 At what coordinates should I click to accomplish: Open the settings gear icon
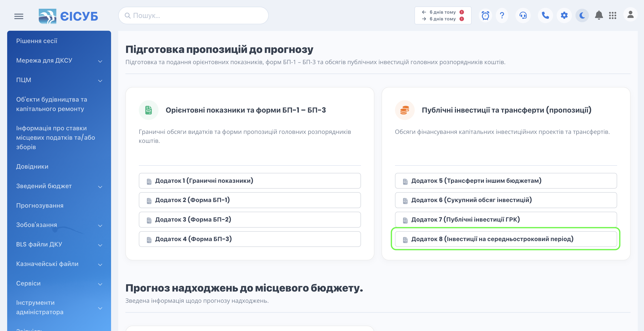coord(564,15)
